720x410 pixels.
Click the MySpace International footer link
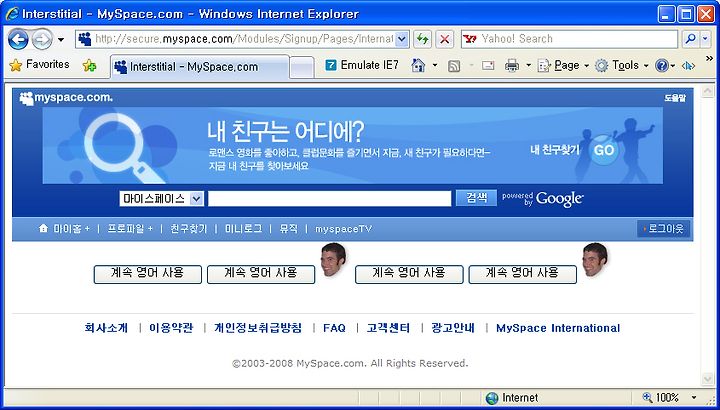pos(558,328)
